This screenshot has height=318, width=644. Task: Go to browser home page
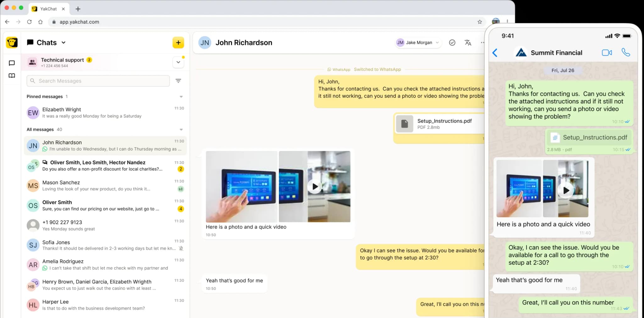(40, 22)
